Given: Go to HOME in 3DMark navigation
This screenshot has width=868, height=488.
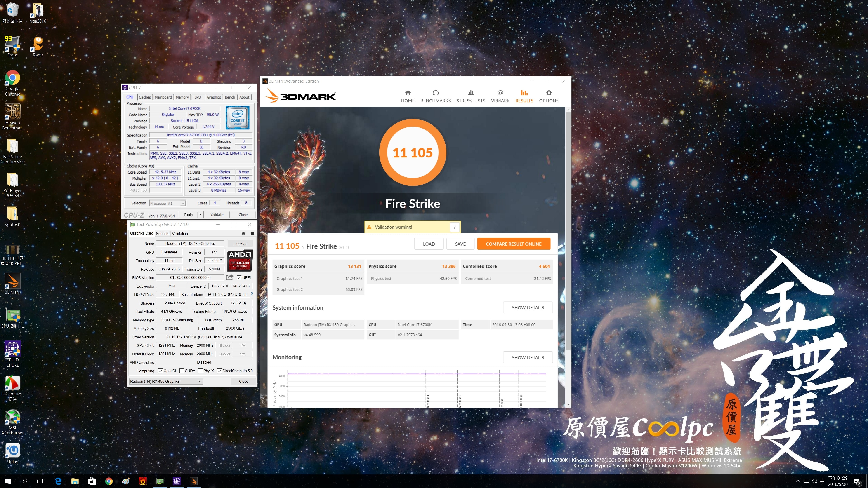Looking at the screenshot, I should click(408, 96).
